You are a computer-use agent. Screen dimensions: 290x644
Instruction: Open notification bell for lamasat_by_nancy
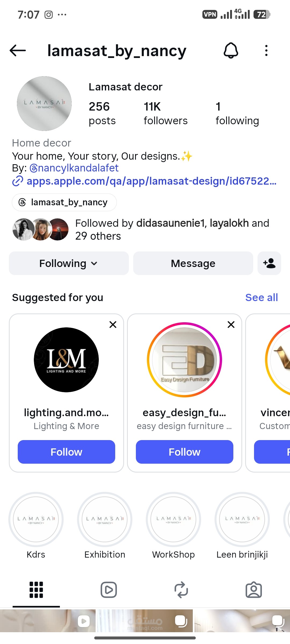tap(231, 50)
